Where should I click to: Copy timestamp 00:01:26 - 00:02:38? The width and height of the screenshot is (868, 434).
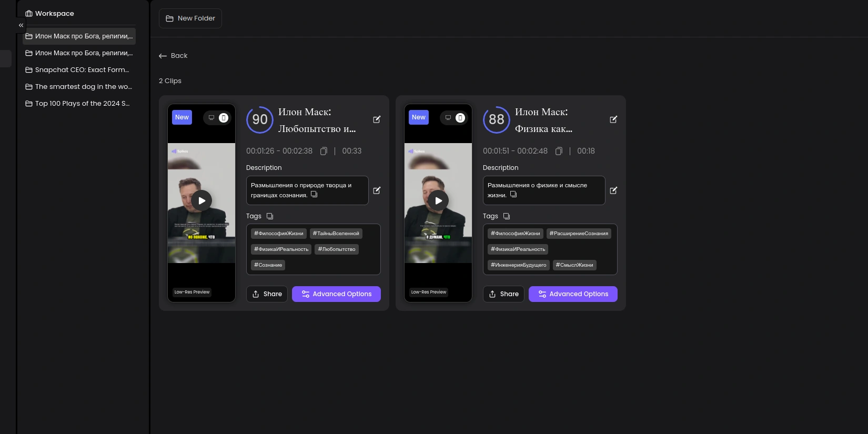[324, 152]
